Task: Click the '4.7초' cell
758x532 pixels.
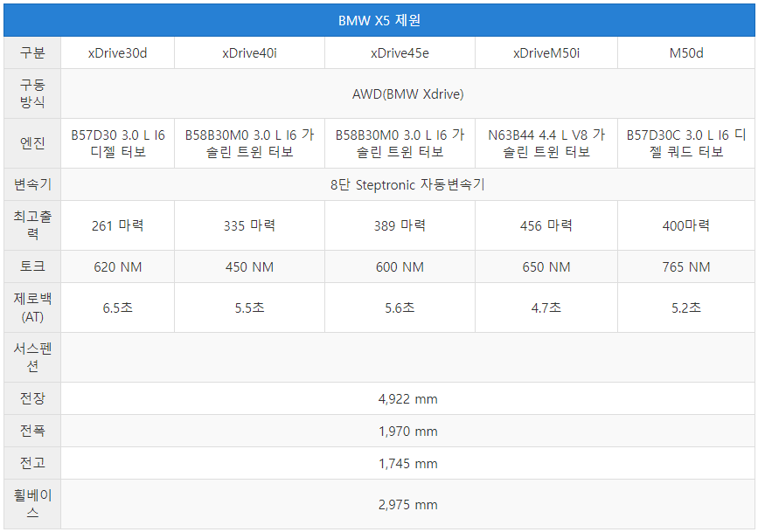Action: point(546,307)
